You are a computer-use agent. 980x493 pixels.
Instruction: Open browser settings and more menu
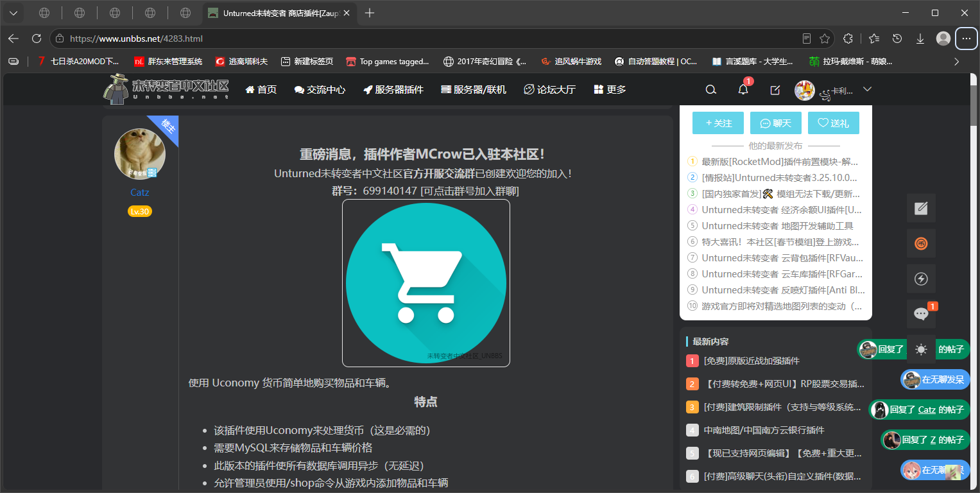967,39
